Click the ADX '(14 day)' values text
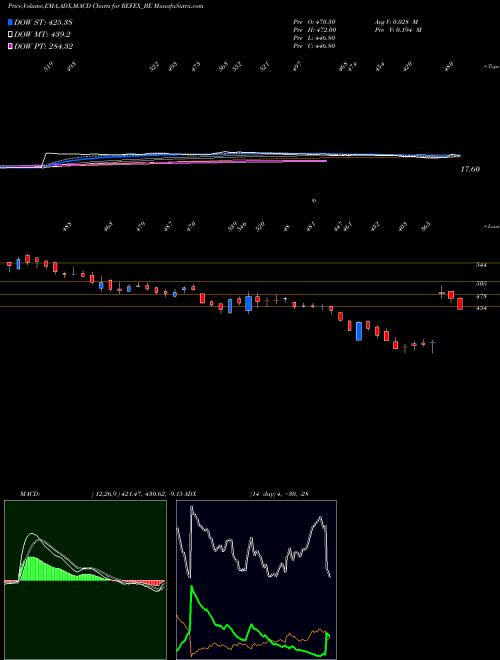The image size is (500, 660). [279, 494]
